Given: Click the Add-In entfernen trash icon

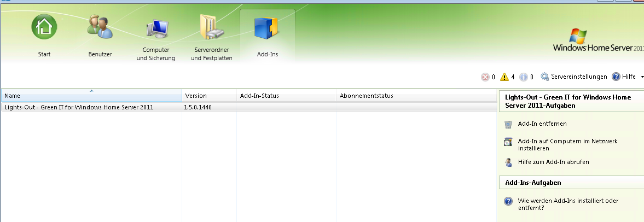Looking at the screenshot, I should pyautogui.click(x=508, y=124).
